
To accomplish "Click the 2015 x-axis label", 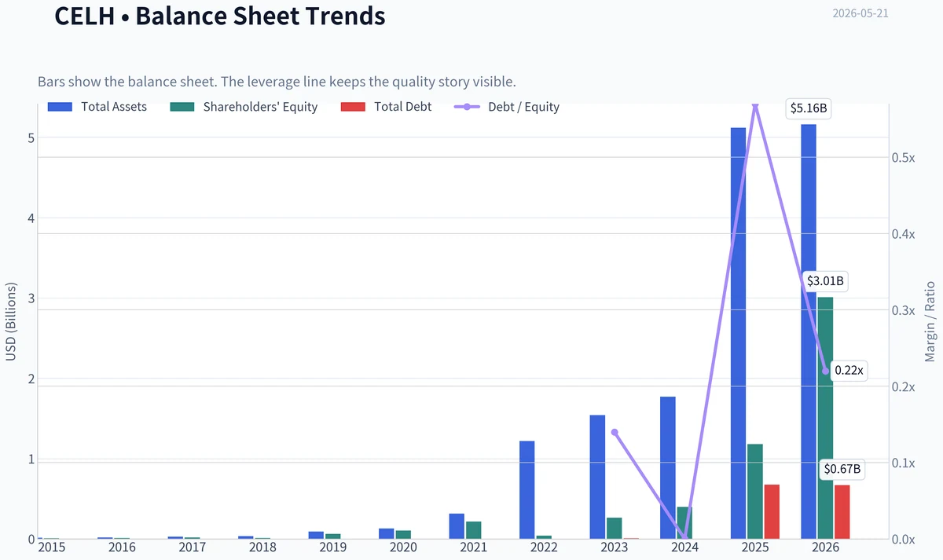I will [52, 547].
